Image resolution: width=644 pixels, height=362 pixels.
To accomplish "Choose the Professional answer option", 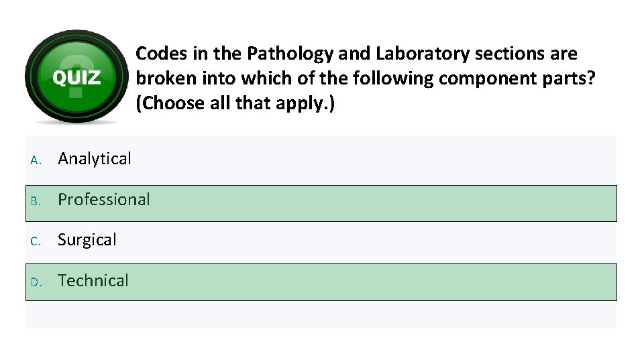I will [104, 200].
